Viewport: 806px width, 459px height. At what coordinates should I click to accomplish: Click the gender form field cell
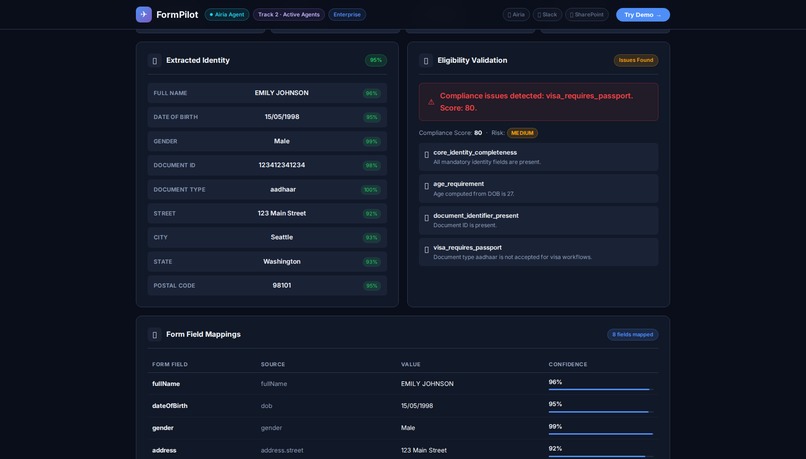pos(163,428)
